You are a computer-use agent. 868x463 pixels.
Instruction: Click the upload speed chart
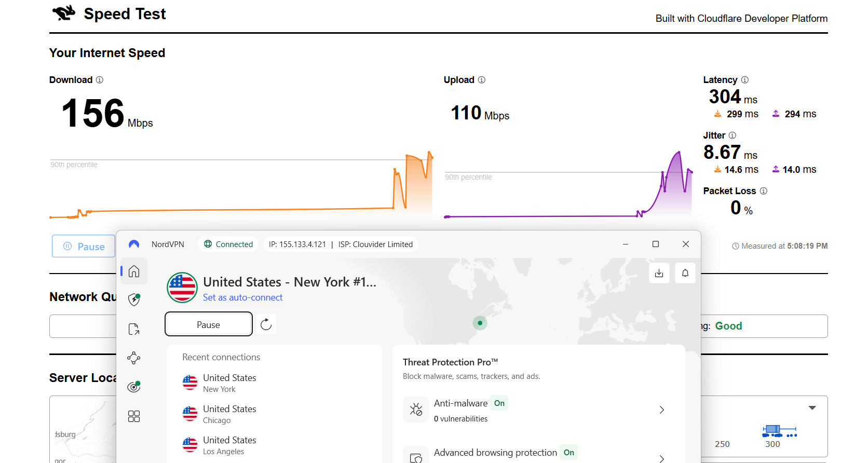pyautogui.click(x=568, y=184)
